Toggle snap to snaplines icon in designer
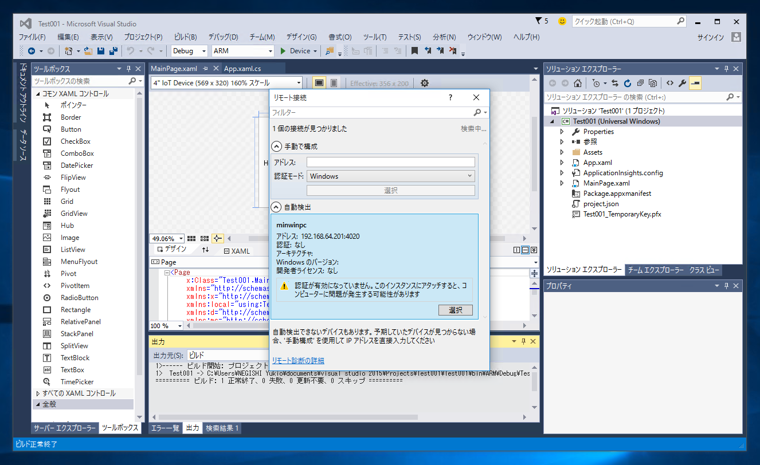 [218, 239]
